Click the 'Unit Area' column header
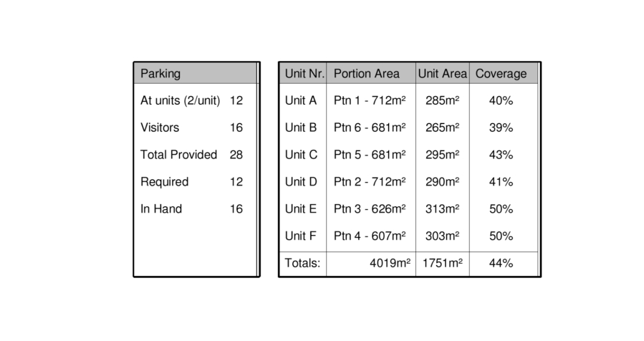The width and height of the screenshot is (644, 341). click(443, 74)
